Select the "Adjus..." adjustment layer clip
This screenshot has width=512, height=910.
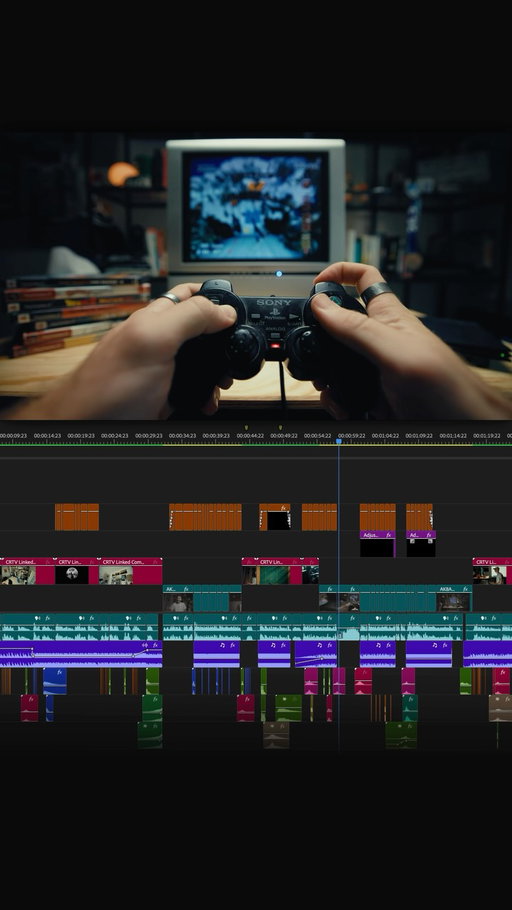point(377,544)
